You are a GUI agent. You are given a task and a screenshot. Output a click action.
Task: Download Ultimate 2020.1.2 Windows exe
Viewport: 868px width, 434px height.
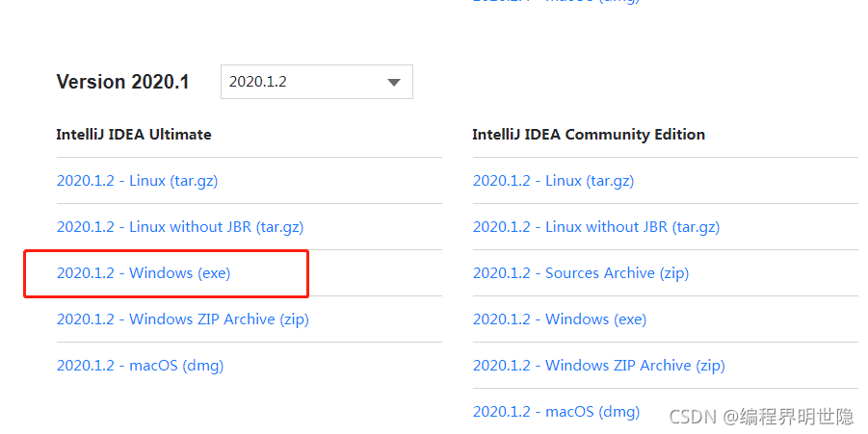click(x=144, y=273)
